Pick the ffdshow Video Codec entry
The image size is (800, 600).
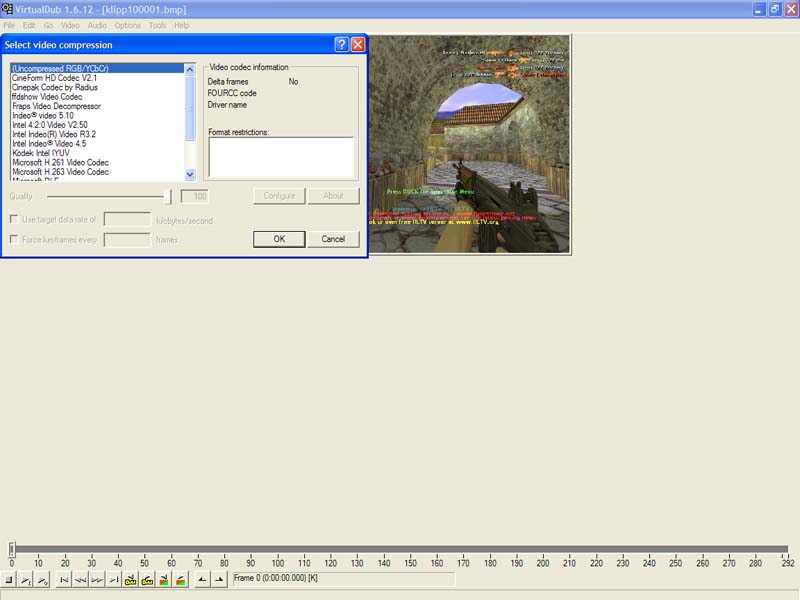tap(97, 96)
